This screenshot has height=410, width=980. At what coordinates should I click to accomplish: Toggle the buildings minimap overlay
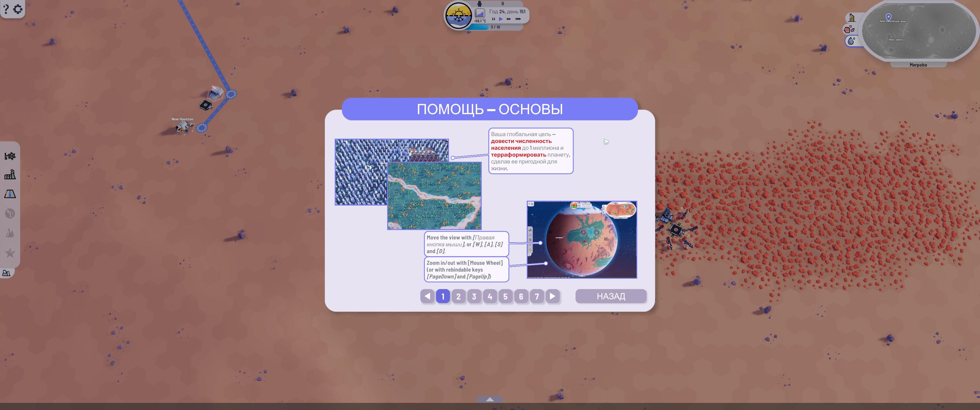click(x=852, y=17)
